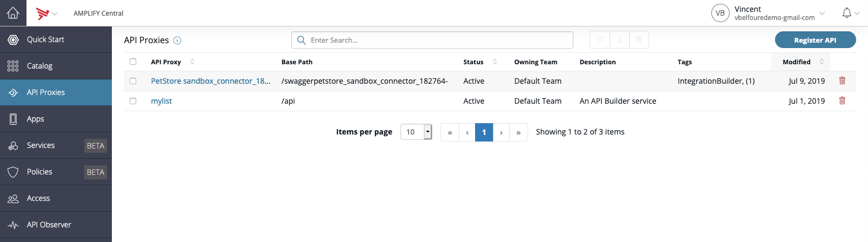Screen dimensions: 868x242
Task: Open API Observer in the sidebar
Action: [x=56, y=225]
